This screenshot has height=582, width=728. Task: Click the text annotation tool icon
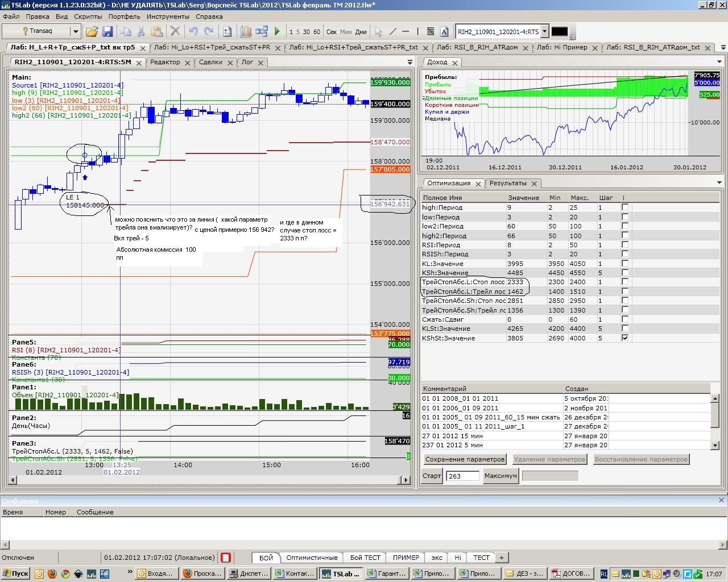pos(444,32)
